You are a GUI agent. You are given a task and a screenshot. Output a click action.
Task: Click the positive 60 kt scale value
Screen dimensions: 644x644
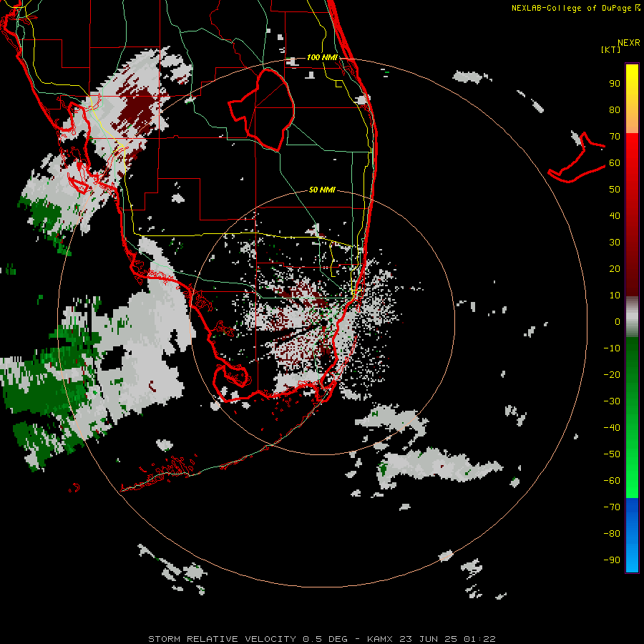coord(615,163)
